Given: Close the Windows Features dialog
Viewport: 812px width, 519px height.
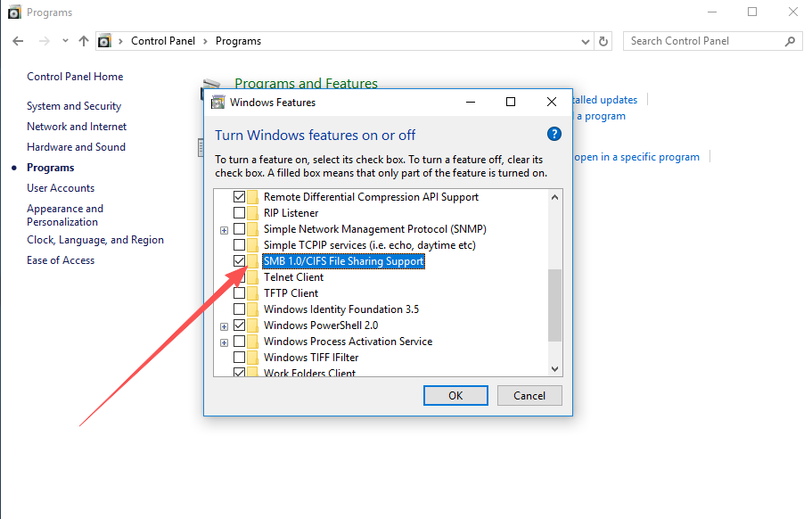Looking at the screenshot, I should coord(552,102).
